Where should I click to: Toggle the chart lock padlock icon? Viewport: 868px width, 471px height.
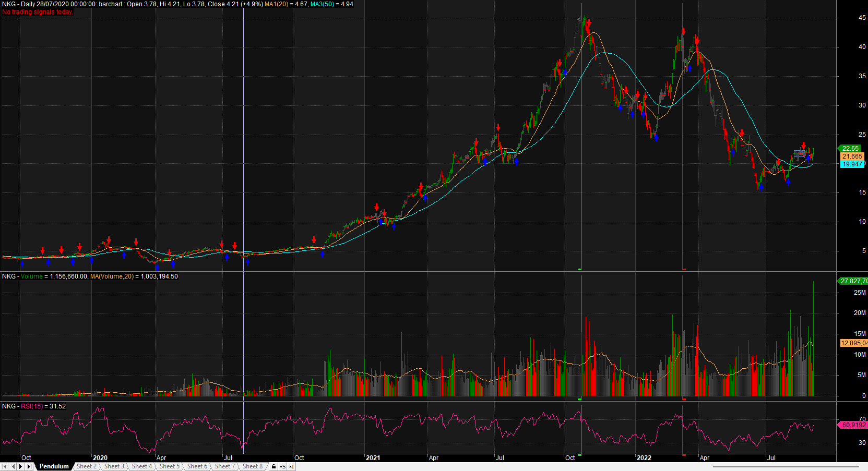pos(274,466)
